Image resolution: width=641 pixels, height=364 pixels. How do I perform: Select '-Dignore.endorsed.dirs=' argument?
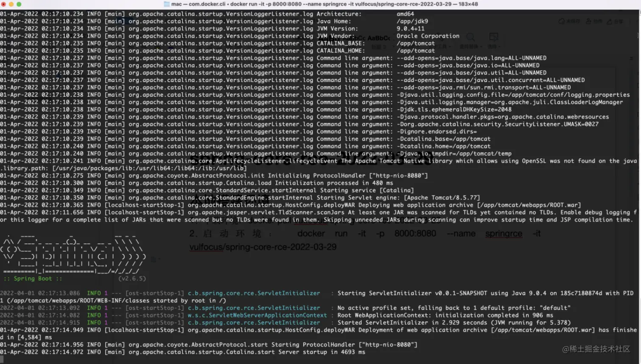pos(437,131)
